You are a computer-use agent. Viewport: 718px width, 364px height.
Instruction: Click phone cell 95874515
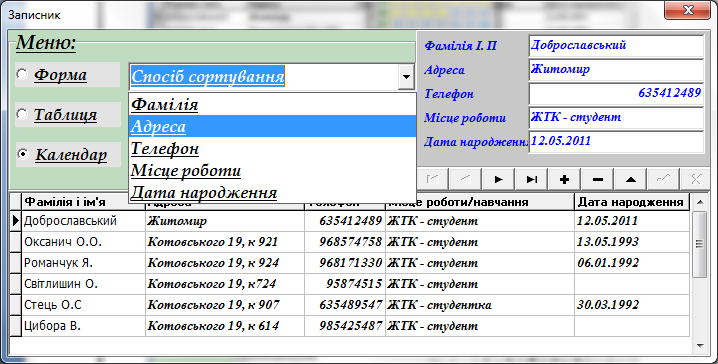(345, 284)
